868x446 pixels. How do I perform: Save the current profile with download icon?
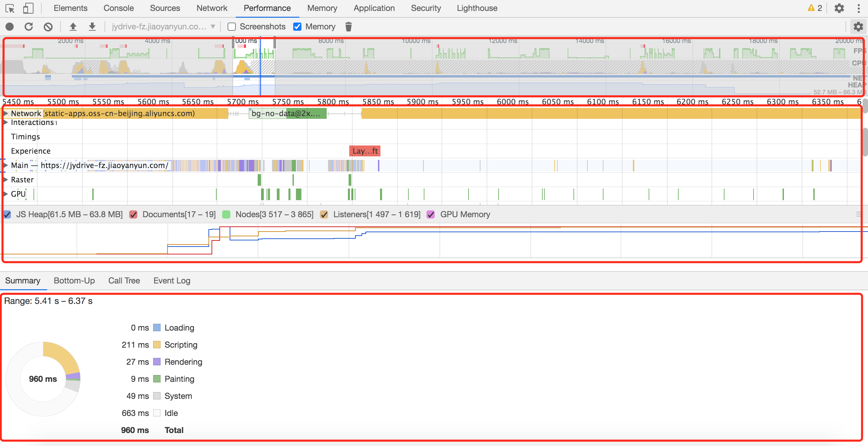point(92,26)
